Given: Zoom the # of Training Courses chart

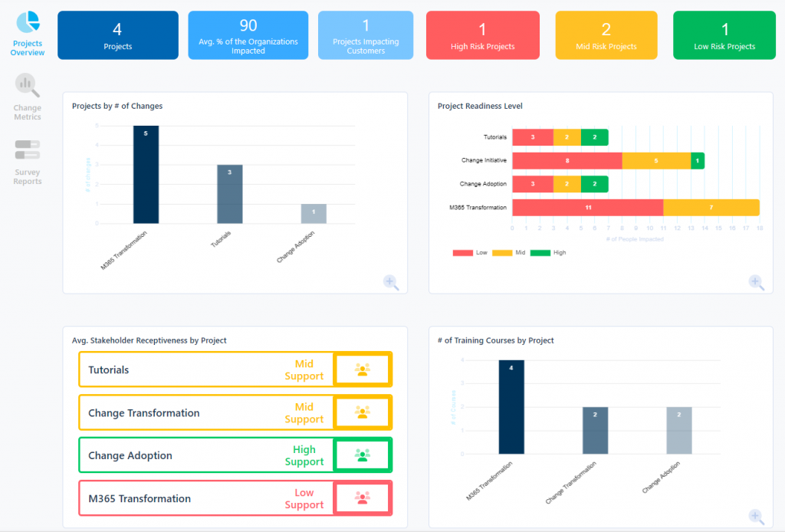Looking at the screenshot, I should pyautogui.click(x=757, y=517).
